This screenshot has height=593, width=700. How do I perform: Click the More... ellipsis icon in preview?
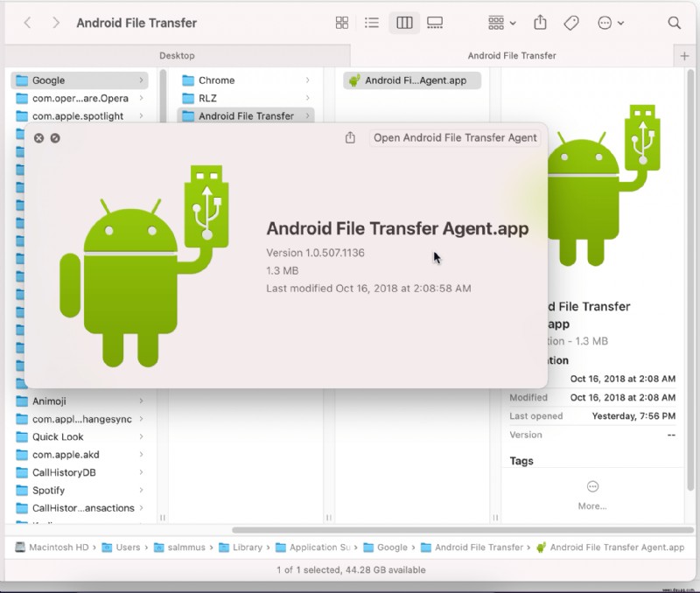(x=592, y=486)
